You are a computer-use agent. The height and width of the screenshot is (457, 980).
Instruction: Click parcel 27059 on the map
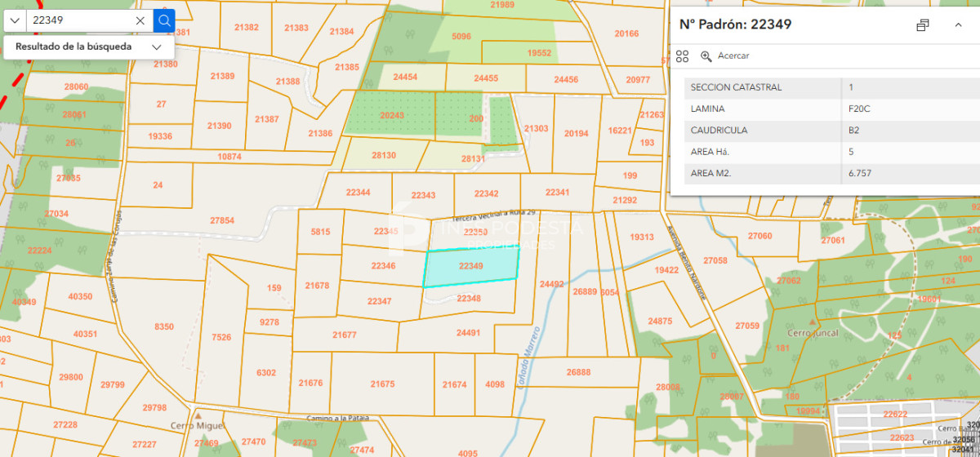[x=747, y=326]
